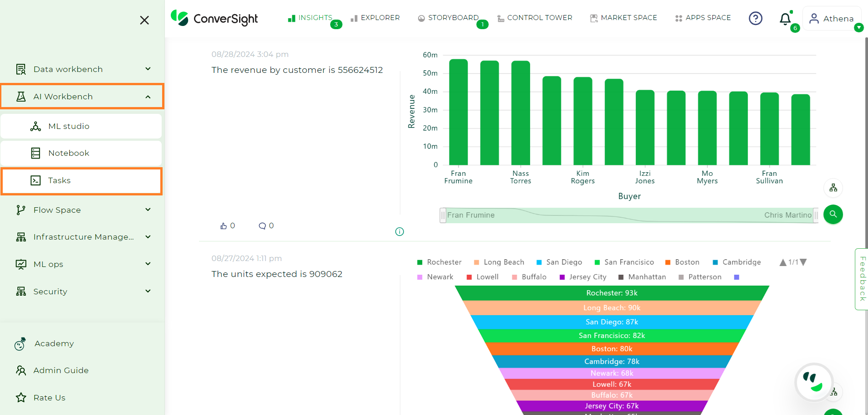Screen dimensions: 868x415
Task: Click the green search magnifier button
Action: coord(833,214)
